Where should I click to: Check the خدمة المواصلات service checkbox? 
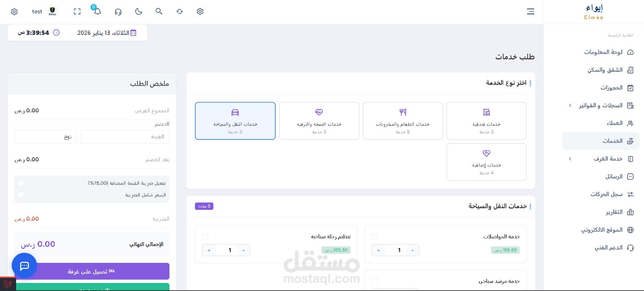(x=374, y=237)
